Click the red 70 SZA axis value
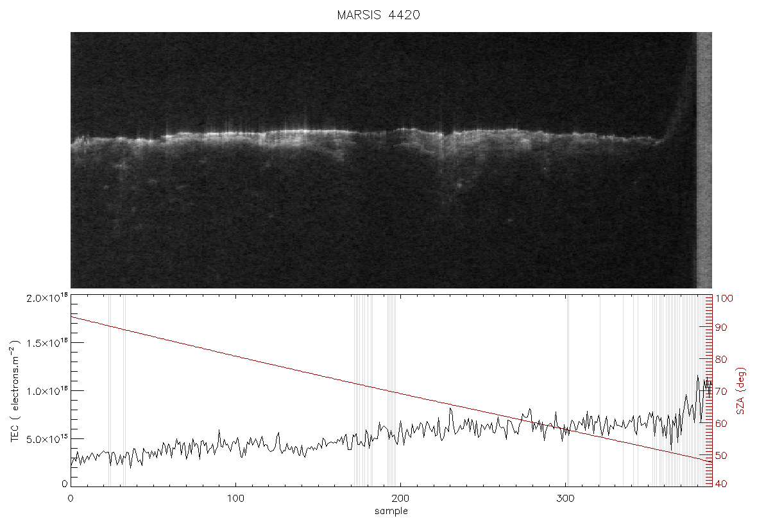This screenshot has height=532, width=757. (721, 392)
